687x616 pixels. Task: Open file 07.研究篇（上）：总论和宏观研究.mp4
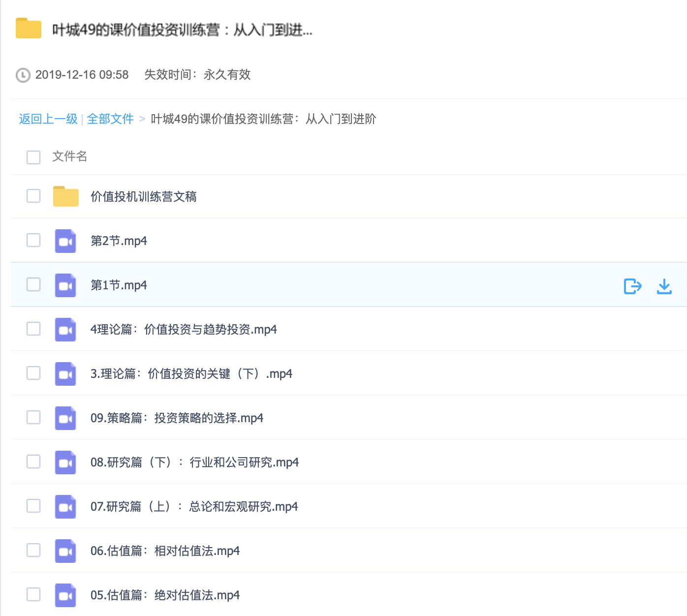(194, 507)
